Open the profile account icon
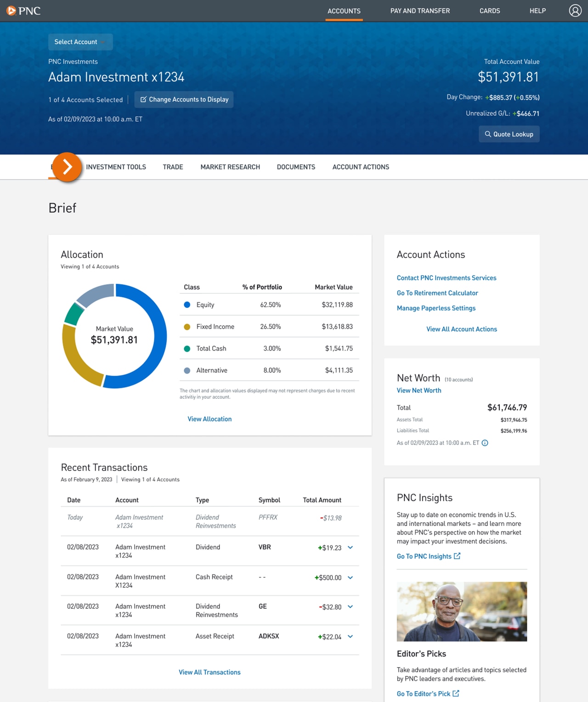This screenshot has height=702, width=588. pos(575,11)
